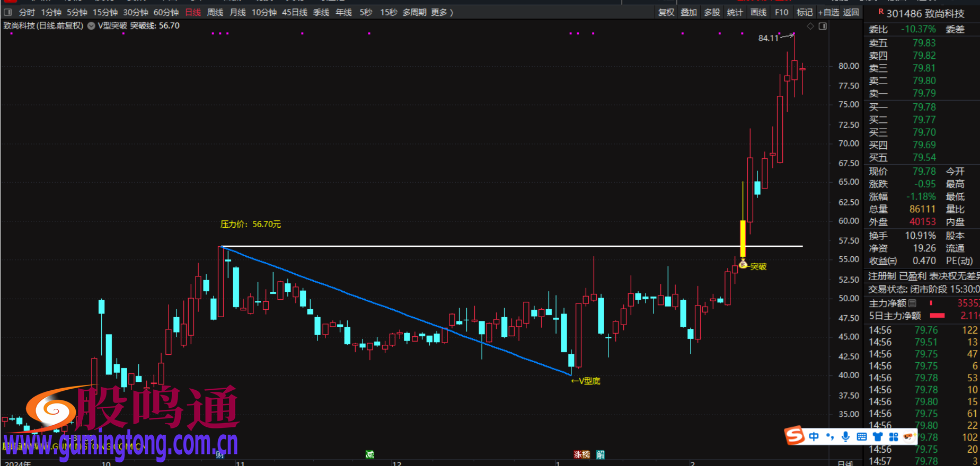Toggle left sidebar panel icon beside 分时
This screenshot has width=980, height=466.
pos(8,12)
